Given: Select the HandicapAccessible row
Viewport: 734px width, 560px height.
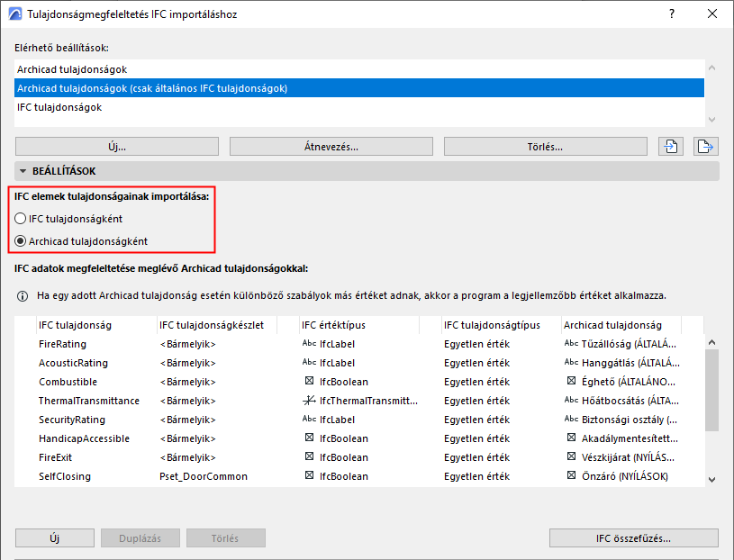Looking at the screenshot, I should pos(359,438).
